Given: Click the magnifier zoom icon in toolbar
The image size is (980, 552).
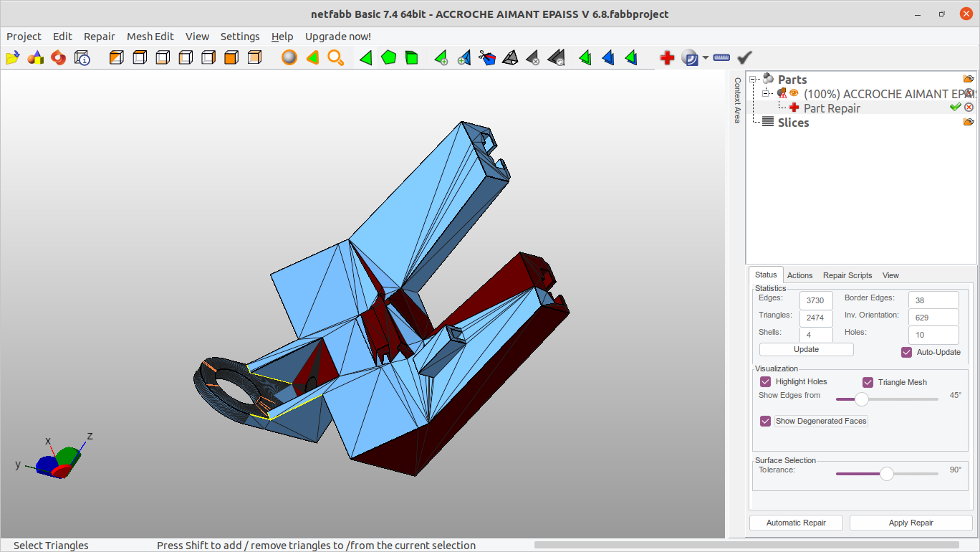Looking at the screenshot, I should click(335, 58).
